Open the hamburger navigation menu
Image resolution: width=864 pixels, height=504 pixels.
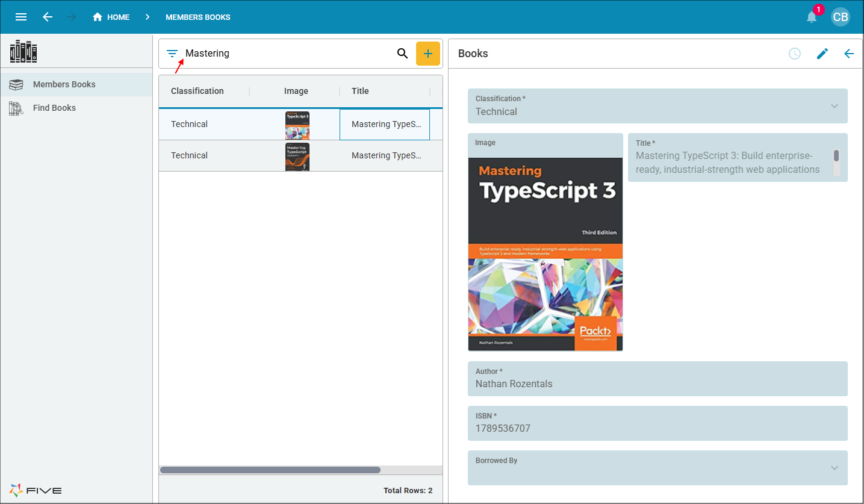tap(21, 17)
